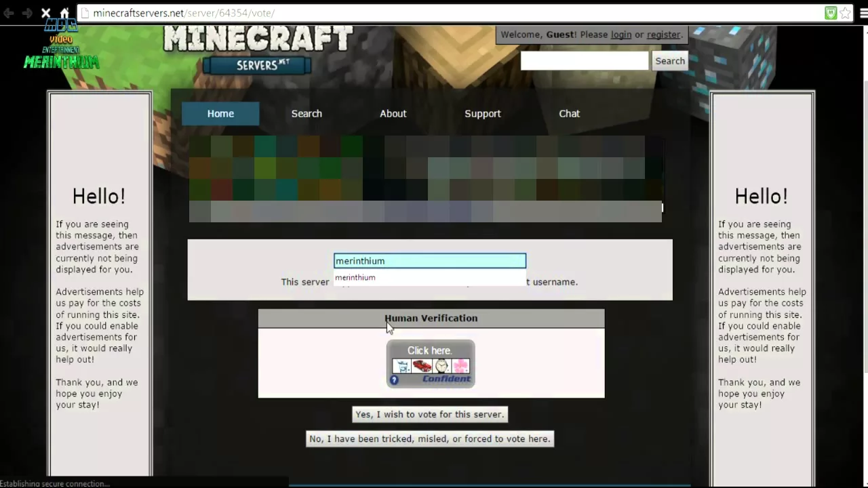Click the pink flower captcha image
The width and height of the screenshot is (868, 488).
(460, 366)
